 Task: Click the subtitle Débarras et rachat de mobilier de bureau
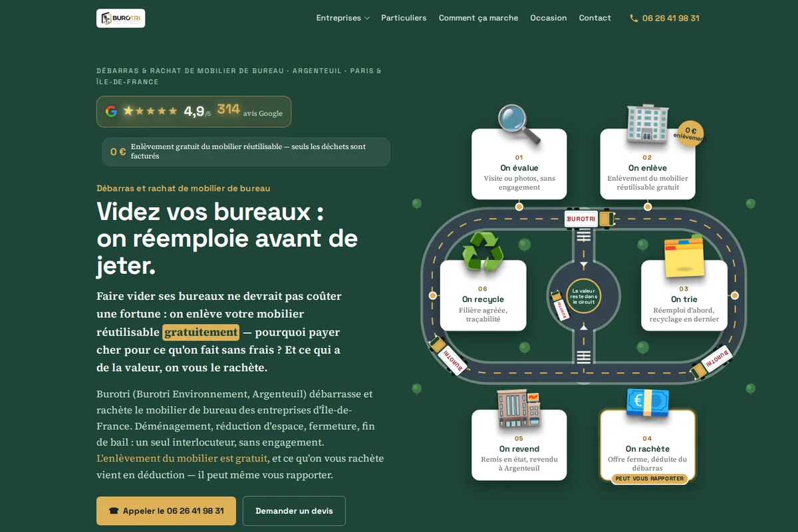(x=184, y=188)
